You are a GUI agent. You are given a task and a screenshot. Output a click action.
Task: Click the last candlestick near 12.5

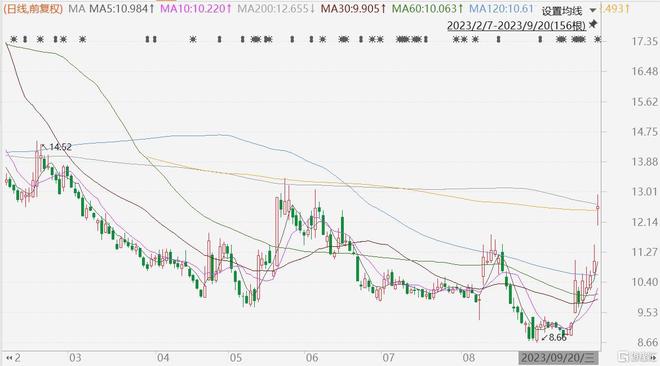(x=598, y=208)
